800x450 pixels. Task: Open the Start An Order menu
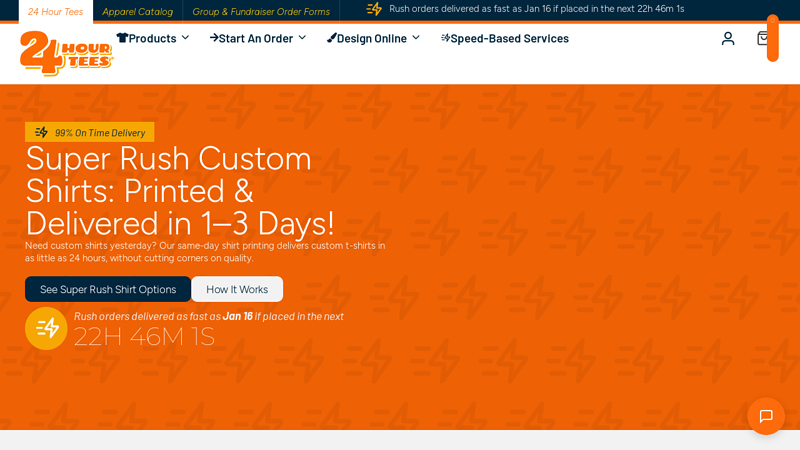pyautogui.click(x=258, y=38)
